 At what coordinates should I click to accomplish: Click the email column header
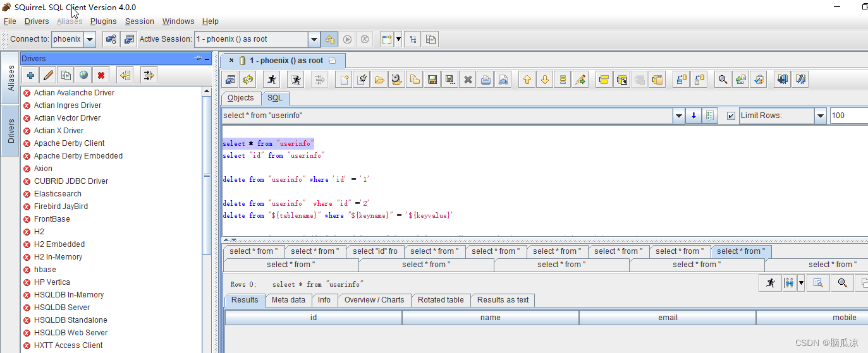click(668, 318)
